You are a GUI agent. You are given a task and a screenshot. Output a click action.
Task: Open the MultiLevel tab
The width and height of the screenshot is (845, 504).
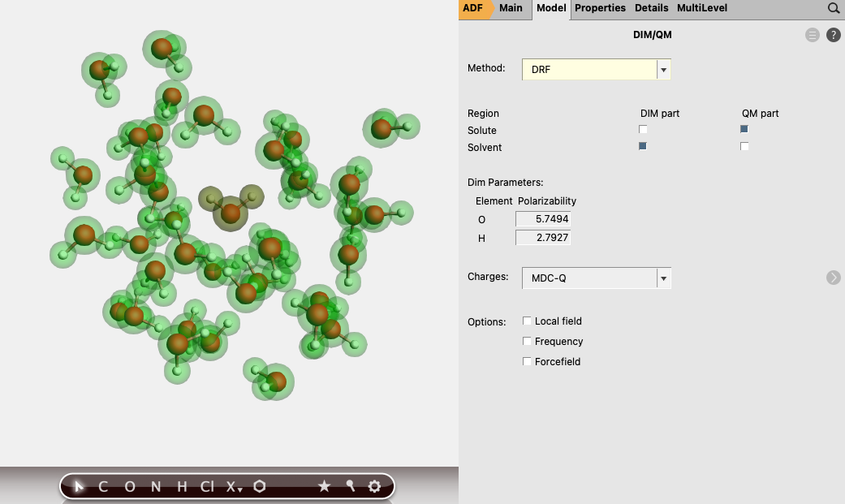(x=701, y=8)
